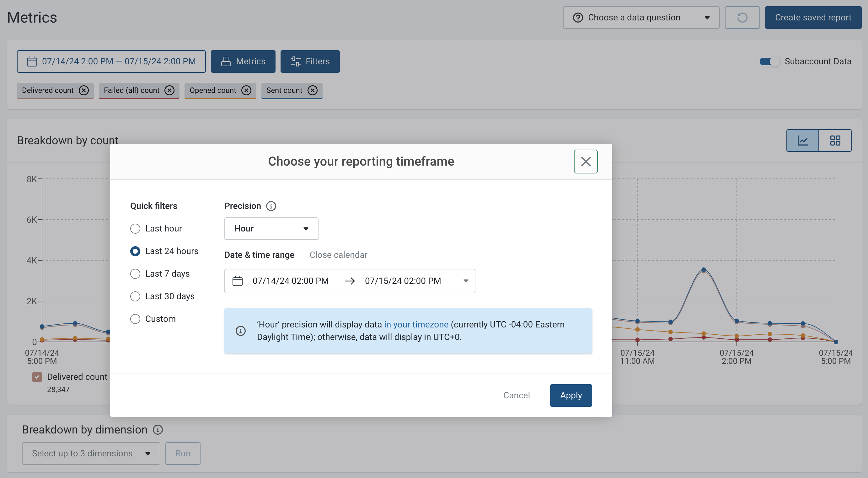Open the Metrics selector button
Screen dimensions: 868x478
point(243,61)
